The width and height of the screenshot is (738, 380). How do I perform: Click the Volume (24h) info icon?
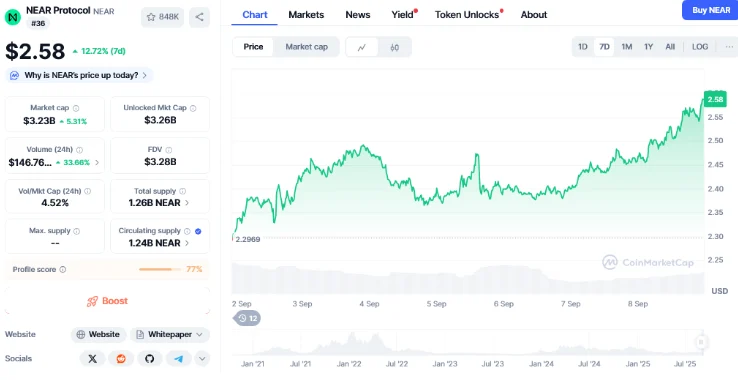pos(80,150)
